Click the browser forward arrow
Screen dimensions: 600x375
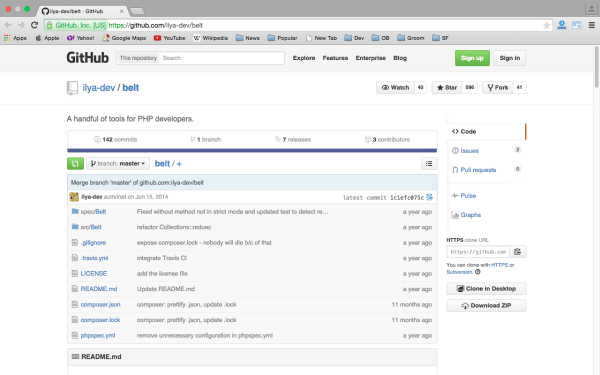coord(21,25)
